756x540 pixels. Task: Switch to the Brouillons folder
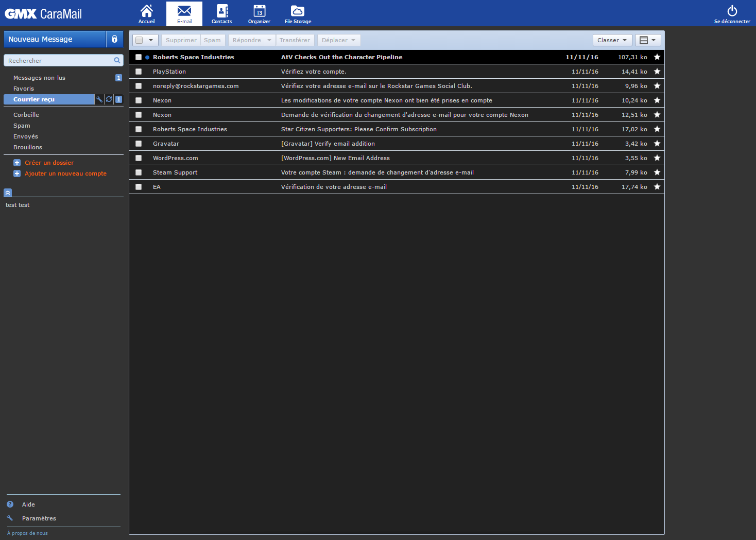click(27, 147)
